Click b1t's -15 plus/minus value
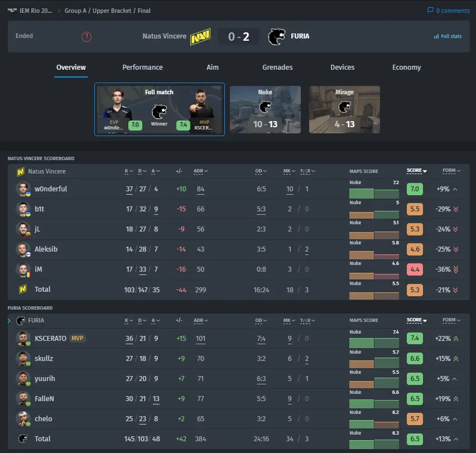The width and height of the screenshot is (476, 453). pyautogui.click(x=181, y=209)
